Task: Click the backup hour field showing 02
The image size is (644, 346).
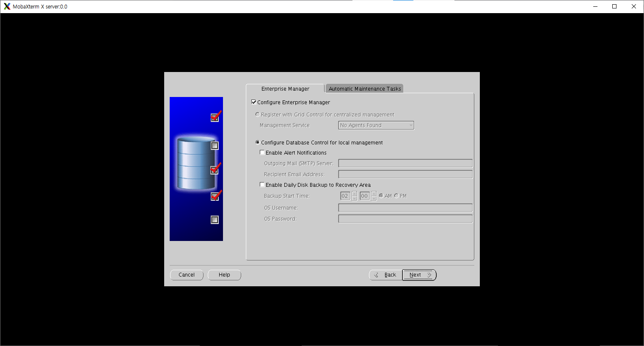Action: point(345,196)
